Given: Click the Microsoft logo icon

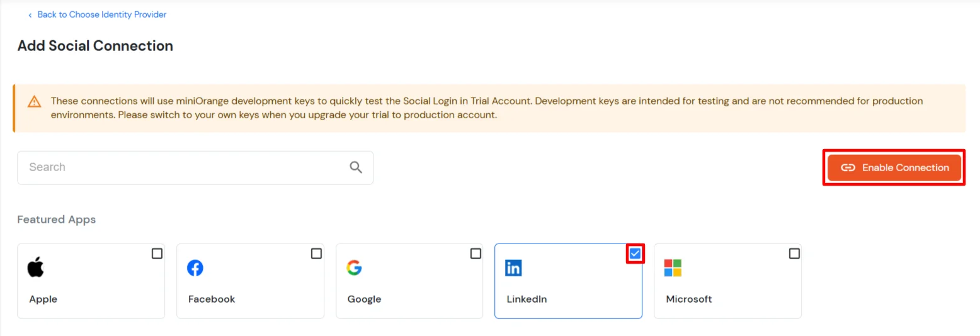Looking at the screenshot, I should tap(673, 268).
